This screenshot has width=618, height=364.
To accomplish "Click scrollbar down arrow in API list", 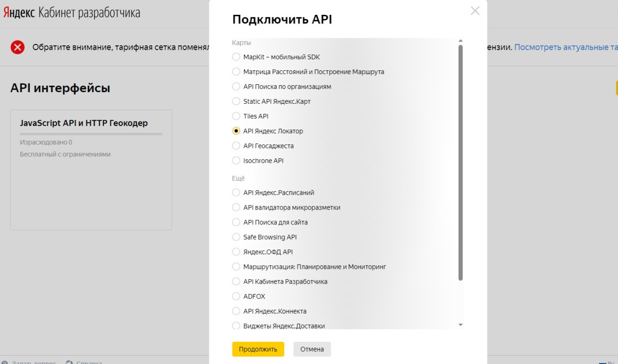I will pyautogui.click(x=461, y=325).
